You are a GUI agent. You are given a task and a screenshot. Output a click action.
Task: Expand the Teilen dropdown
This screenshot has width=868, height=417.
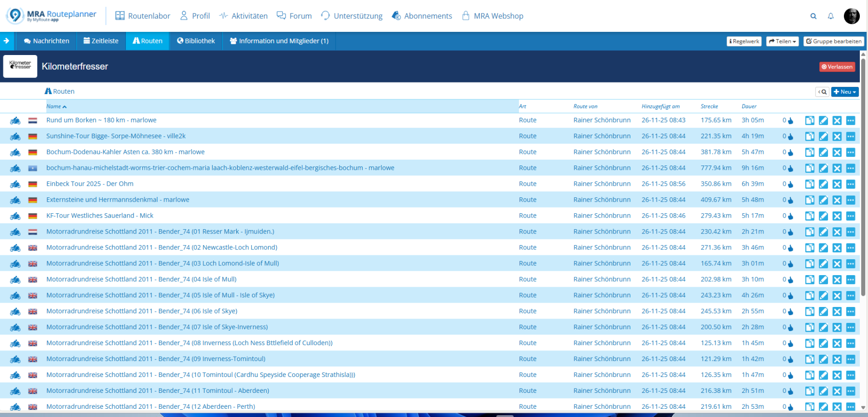pyautogui.click(x=782, y=42)
